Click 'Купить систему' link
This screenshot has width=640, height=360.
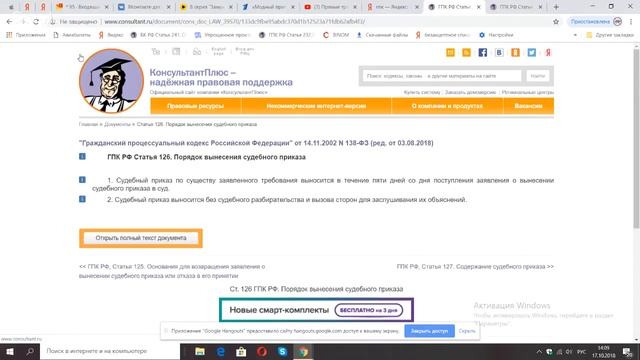422,93
